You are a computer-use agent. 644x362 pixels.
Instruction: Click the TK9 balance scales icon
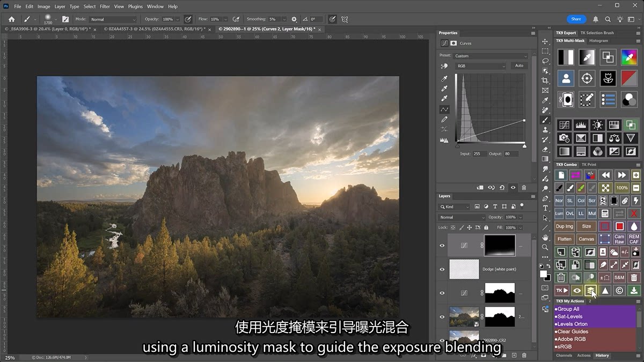(x=614, y=138)
